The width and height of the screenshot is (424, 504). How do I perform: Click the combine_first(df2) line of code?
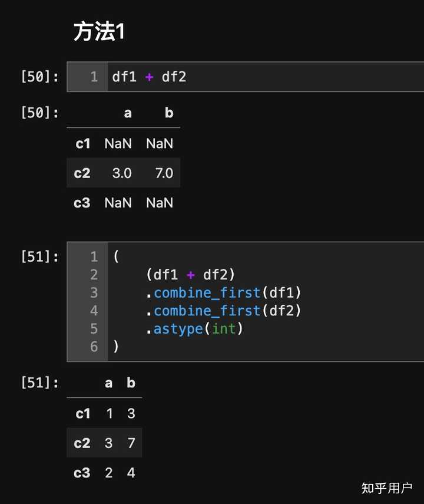pyautogui.click(x=227, y=311)
